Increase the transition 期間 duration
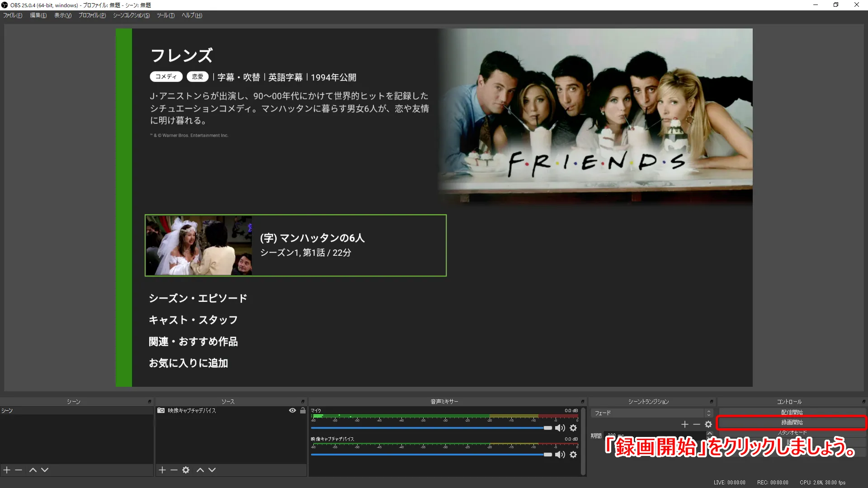The height and width of the screenshot is (488, 868). 710,433
